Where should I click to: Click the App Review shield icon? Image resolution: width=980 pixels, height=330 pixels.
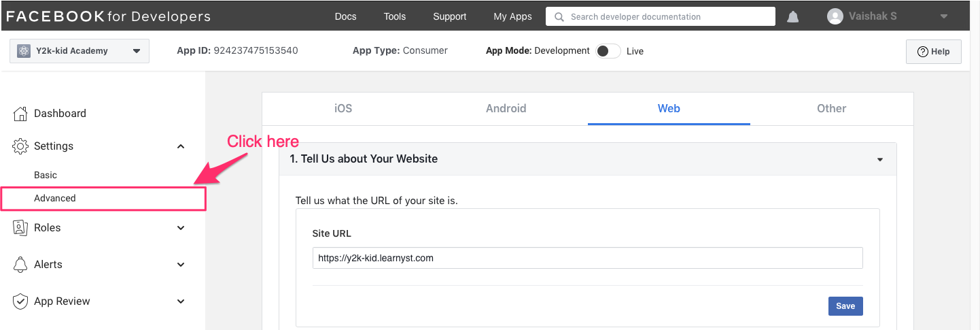(20, 301)
